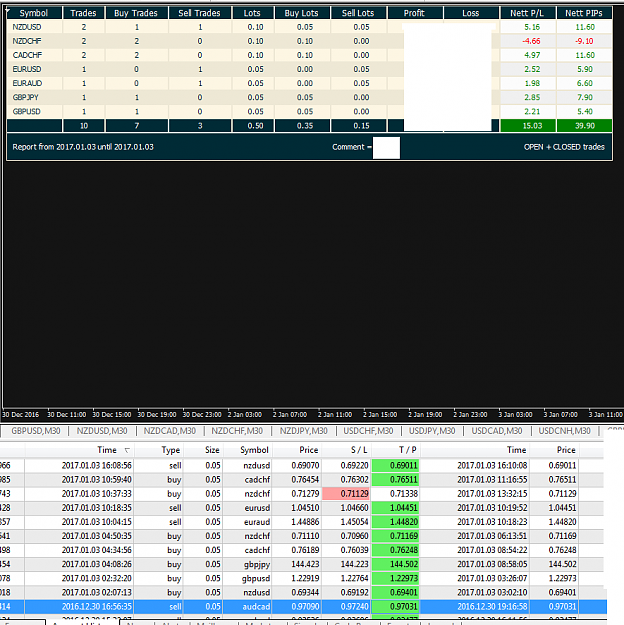The image size is (624, 625).
Task: Click the Nett PIPs column header
Action: pyautogui.click(x=584, y=13)
